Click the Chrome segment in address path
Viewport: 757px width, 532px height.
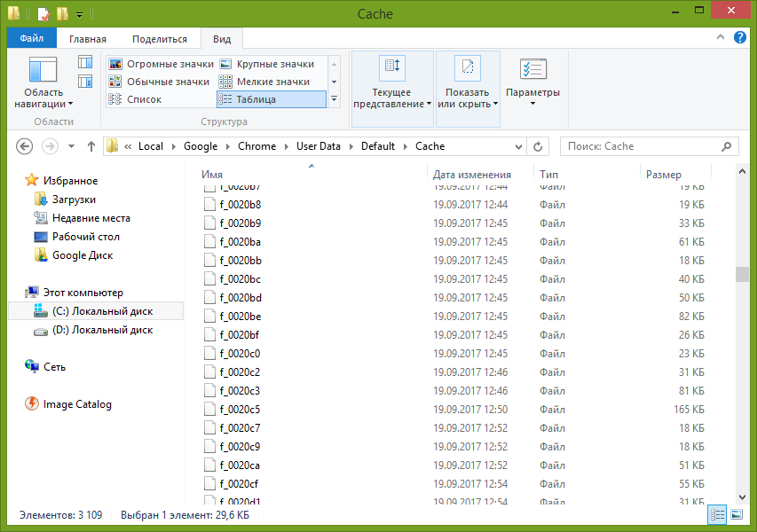pos(256,146)
